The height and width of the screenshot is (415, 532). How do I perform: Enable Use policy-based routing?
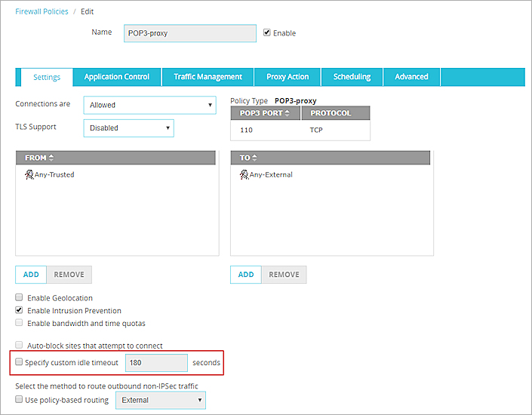tap(20, 400)
